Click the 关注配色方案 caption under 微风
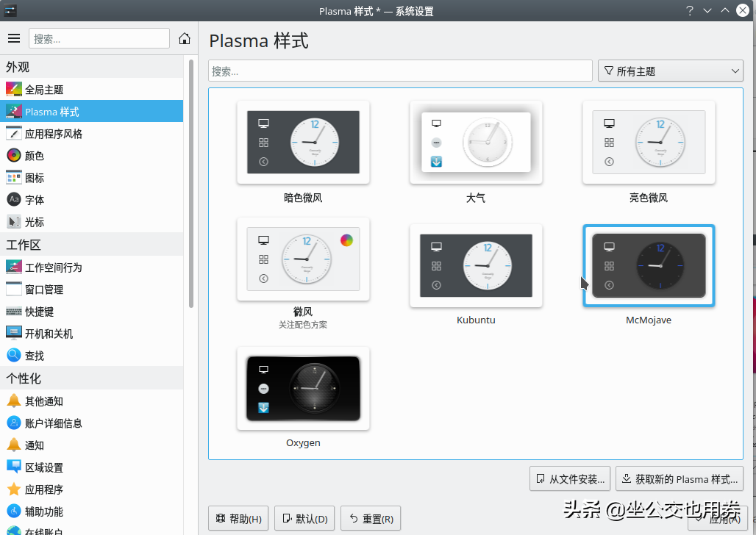This screenshot has width=756, height=535. pos(303,325)
